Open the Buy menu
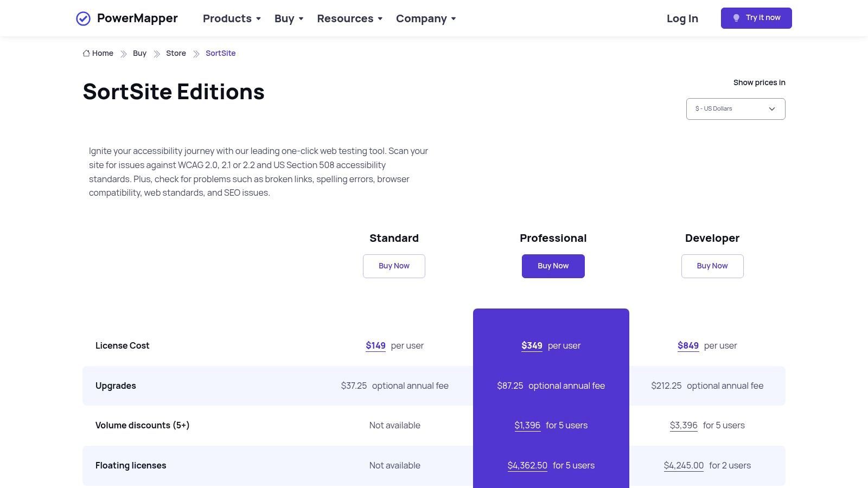The image size is (868, 488). (284, 18)
